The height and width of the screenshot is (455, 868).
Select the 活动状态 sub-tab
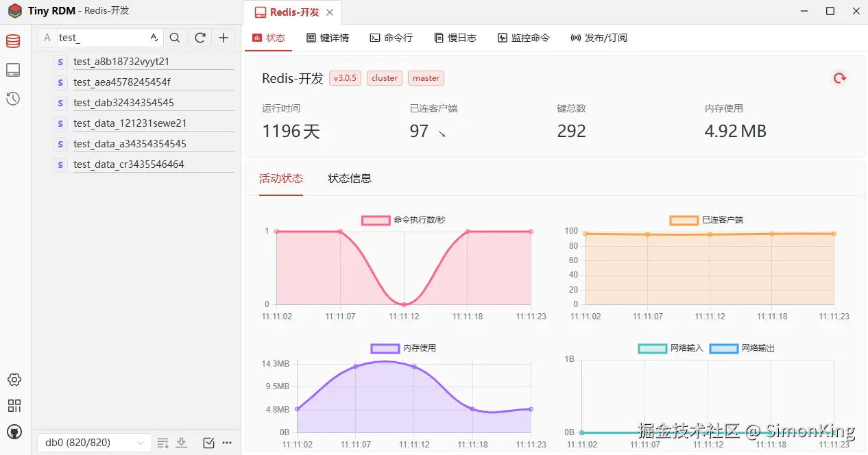[281, 178]
